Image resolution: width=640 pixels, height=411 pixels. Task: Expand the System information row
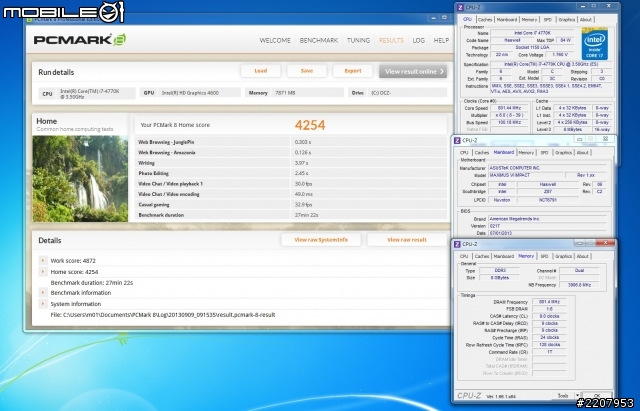coord(43,304)
